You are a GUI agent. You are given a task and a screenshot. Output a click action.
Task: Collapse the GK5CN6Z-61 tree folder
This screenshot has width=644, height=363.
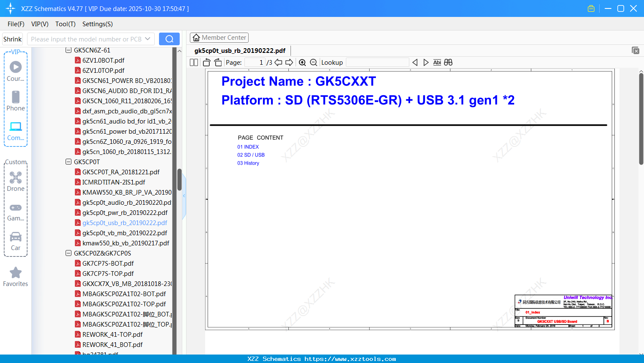click(69, 50)
